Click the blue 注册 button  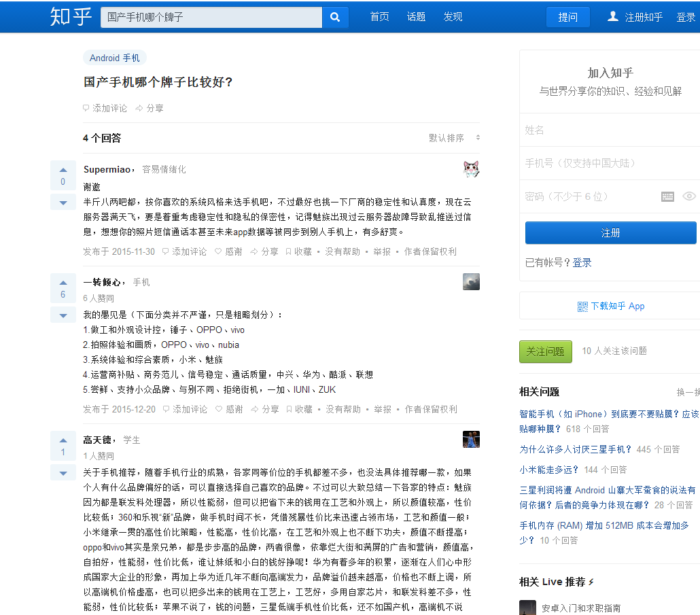[x=611, y=233]
